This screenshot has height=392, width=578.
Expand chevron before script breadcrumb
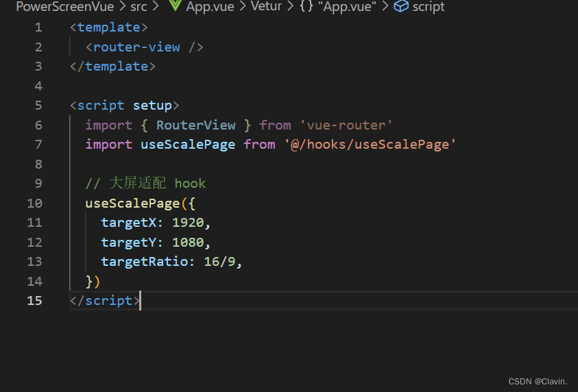point(385,6)
